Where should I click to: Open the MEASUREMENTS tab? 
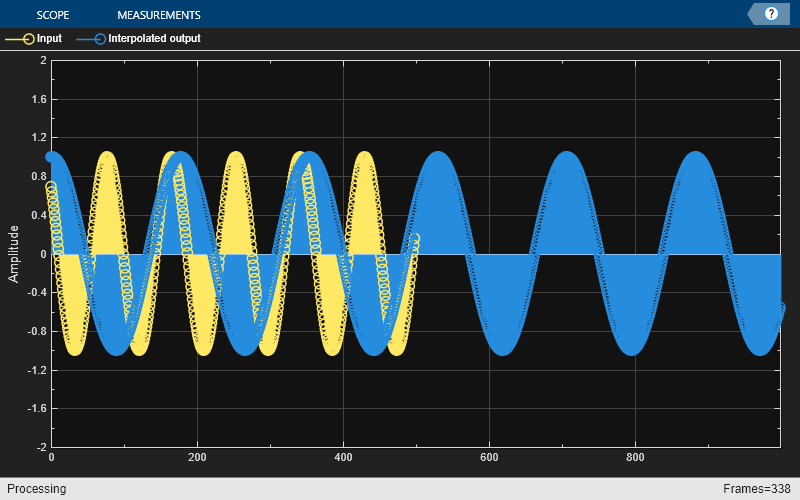pyautogui.click(x=158, y=15)
